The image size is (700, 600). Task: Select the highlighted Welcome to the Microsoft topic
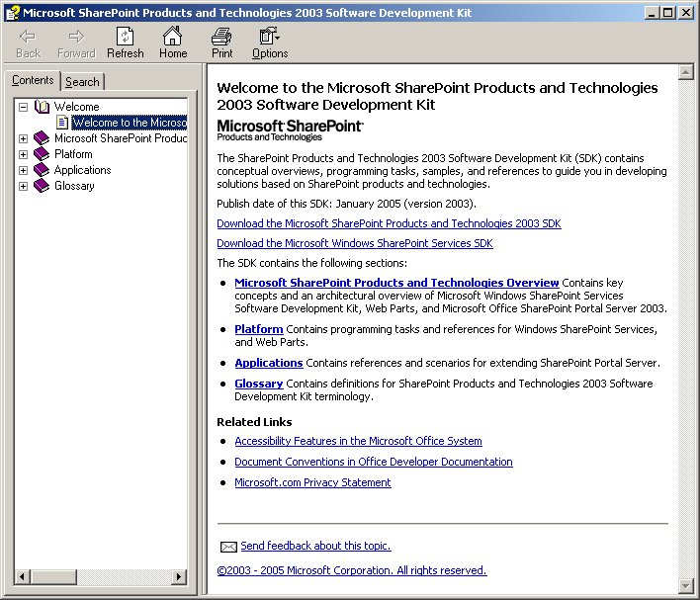coord(130,123)
